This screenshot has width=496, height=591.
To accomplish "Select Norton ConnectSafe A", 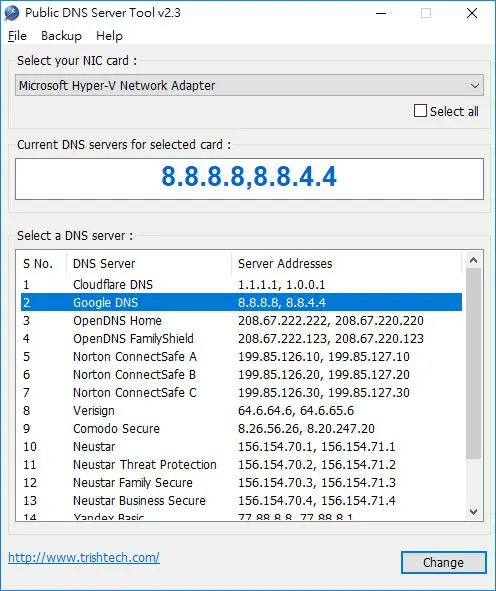I will click(x=241, y=357).
